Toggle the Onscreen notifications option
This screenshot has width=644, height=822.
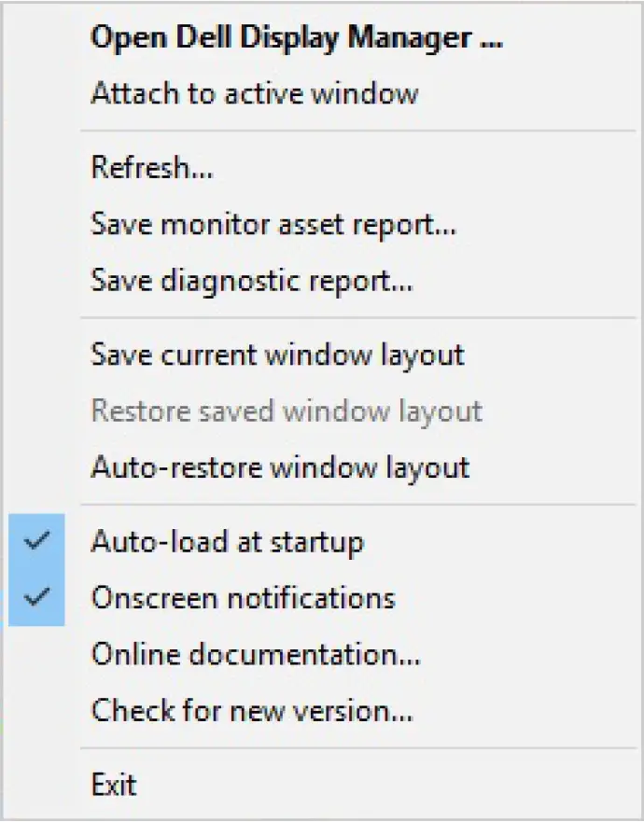tap(243, 597)
